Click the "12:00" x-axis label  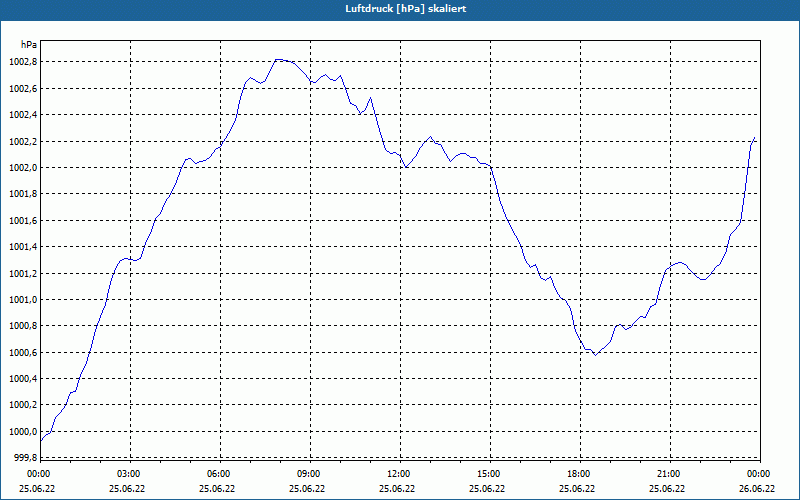[x=397, y=474]
